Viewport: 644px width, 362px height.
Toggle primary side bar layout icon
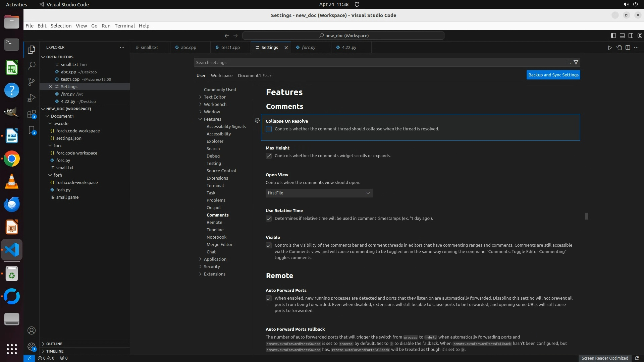click(613, 36)
